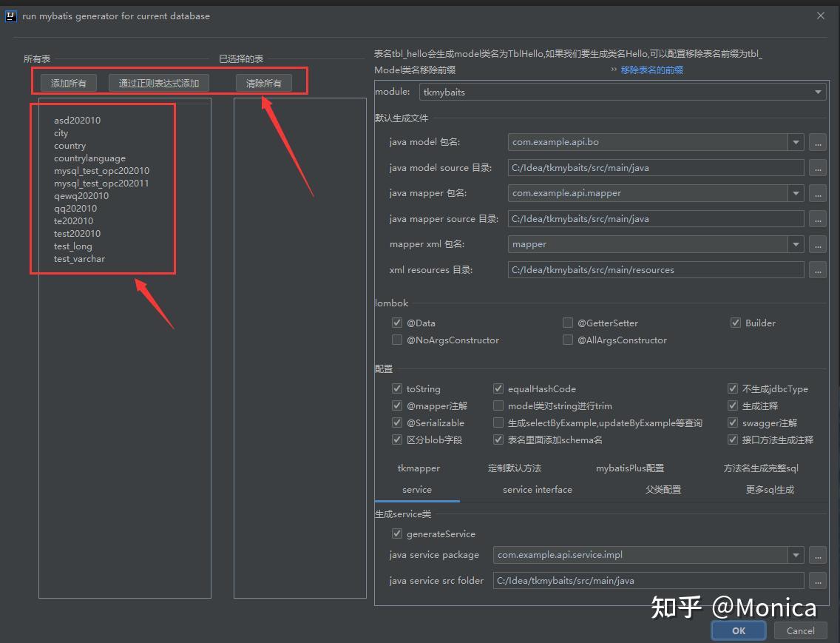Enable the @GetterSetter checkbox
840x643 pixels.
pyautogui.click(x=568, y=323)
